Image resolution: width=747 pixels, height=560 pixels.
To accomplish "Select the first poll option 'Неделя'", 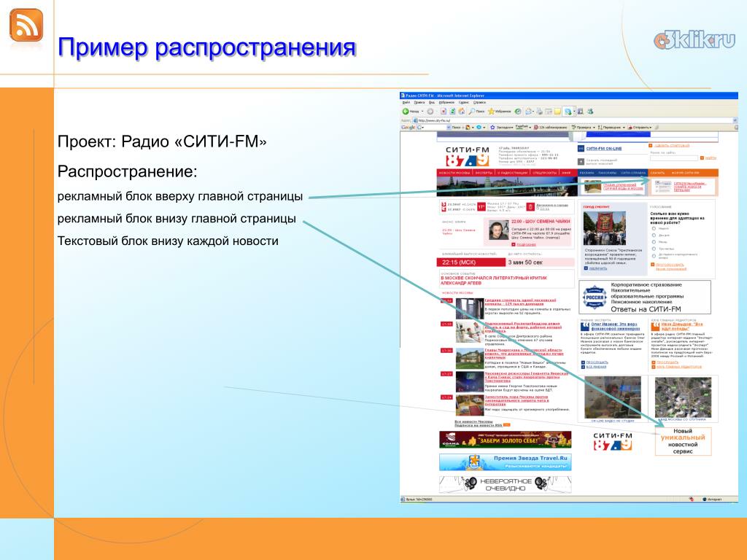I will [x=654, y=228].
